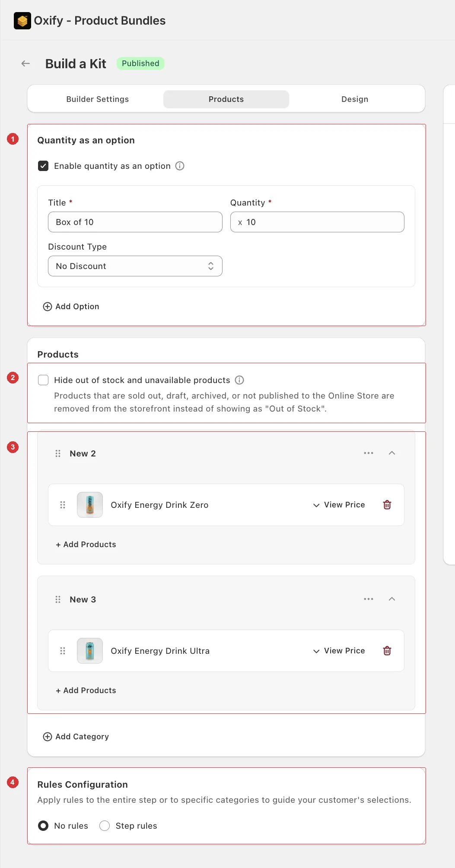Viewport: 455px width, 868px height.
Task: Check Hide out of stock and unavailable products
Action: coord(43,380)
